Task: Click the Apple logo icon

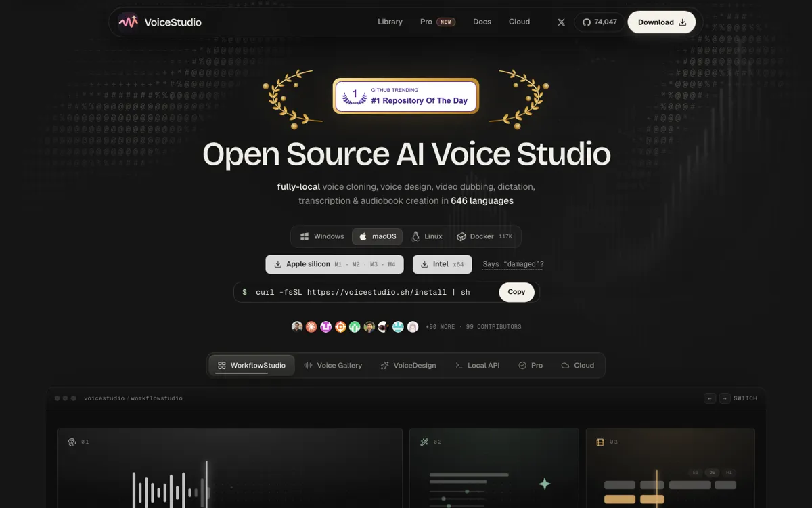Action: [x=363, y=236]
